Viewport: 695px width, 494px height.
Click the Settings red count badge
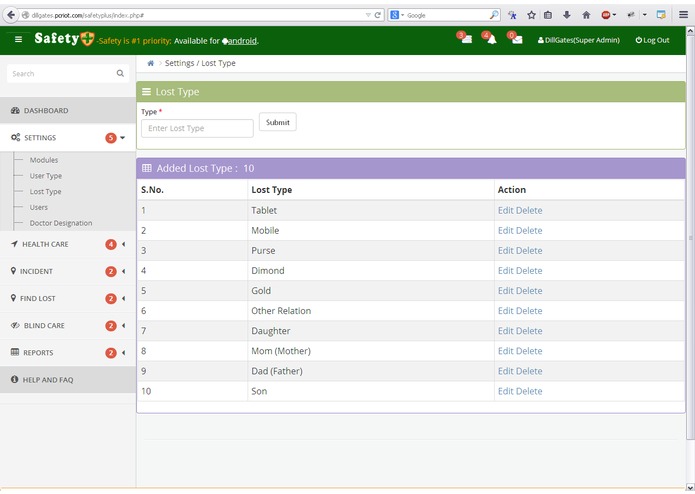(x=111, y=138)
